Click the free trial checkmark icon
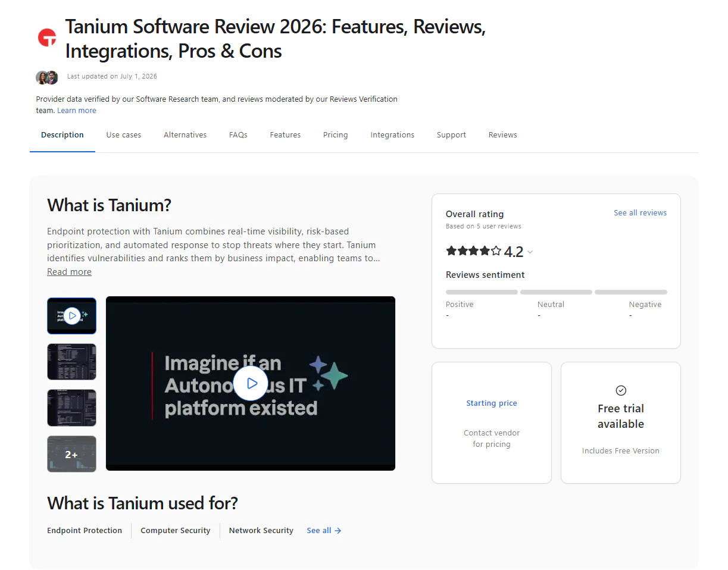This screenshot has width=728, height=570. click(x=621, y=390)
